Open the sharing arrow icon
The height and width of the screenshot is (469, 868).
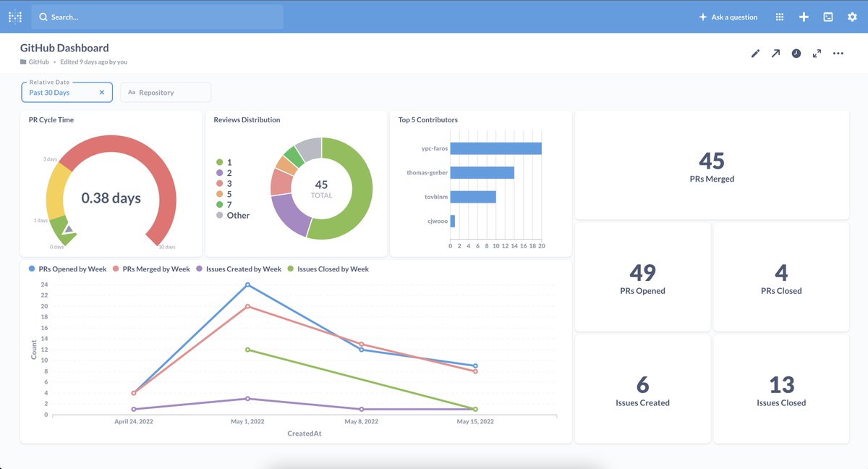775,53
